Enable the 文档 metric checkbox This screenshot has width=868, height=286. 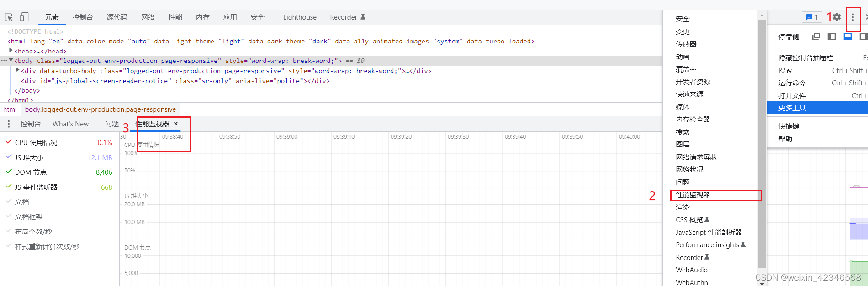[x=9, y=201]
